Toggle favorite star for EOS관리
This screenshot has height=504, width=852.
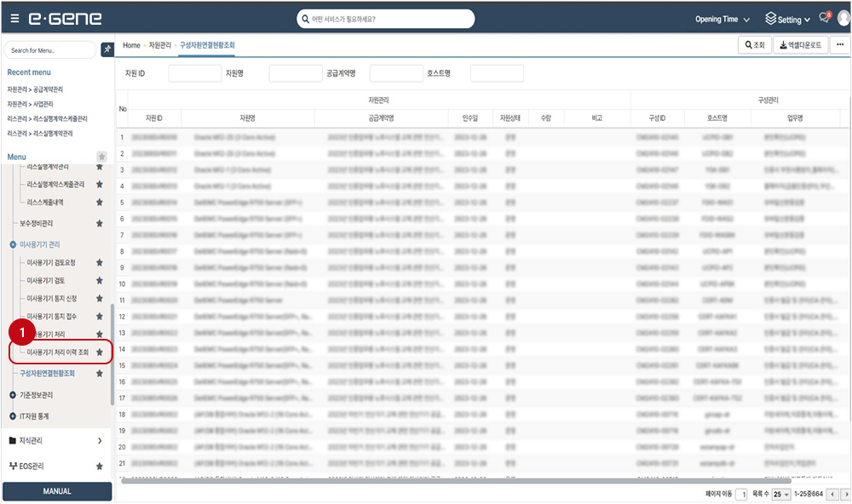pos(100,467)
